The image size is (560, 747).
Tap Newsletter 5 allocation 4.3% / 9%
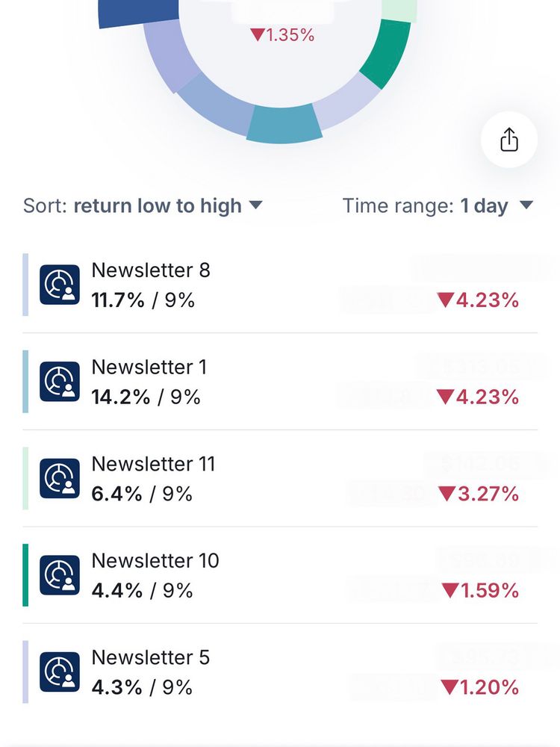point(142,687)
